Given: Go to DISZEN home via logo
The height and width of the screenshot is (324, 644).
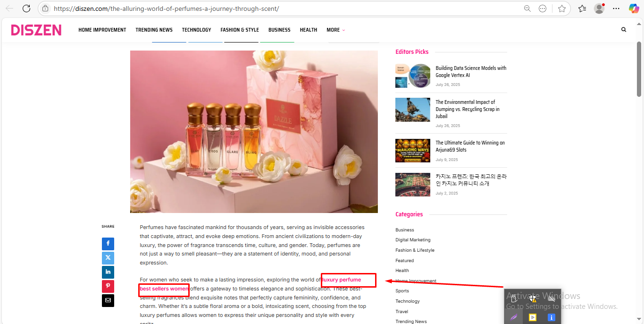Looking at the screenshot, I should point(36,30).
